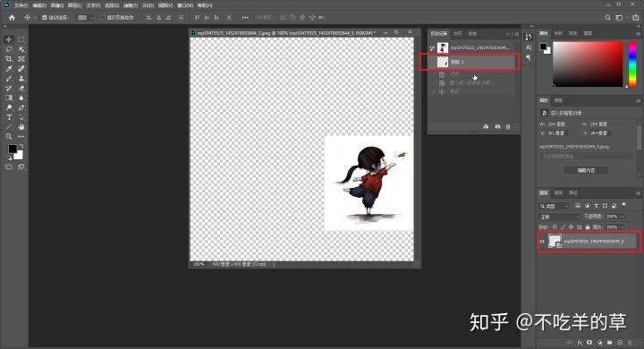Select the Rectangular Marquee tool

tap(21, 39)
